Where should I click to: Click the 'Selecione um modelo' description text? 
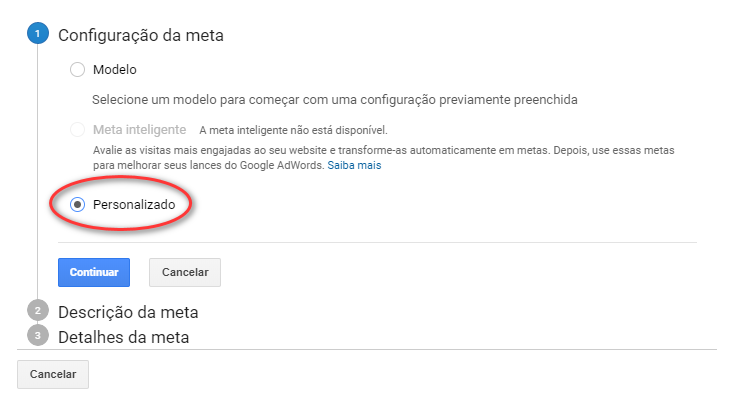tap(335, 100)
